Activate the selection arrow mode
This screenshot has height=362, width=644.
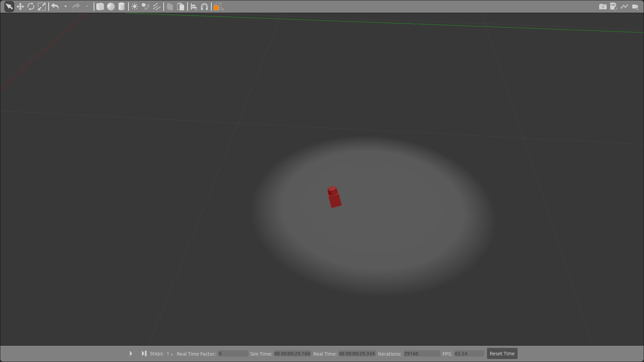pyautogui.click(x=9, y=6)
